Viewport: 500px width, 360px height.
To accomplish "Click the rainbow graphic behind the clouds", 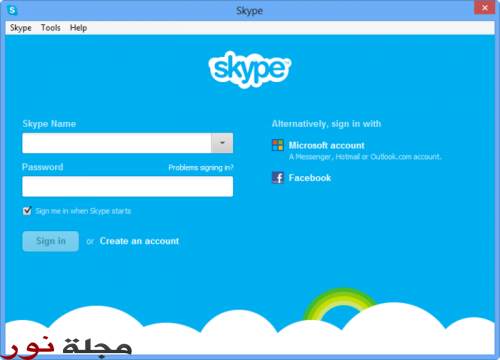I will pos(340,303).
